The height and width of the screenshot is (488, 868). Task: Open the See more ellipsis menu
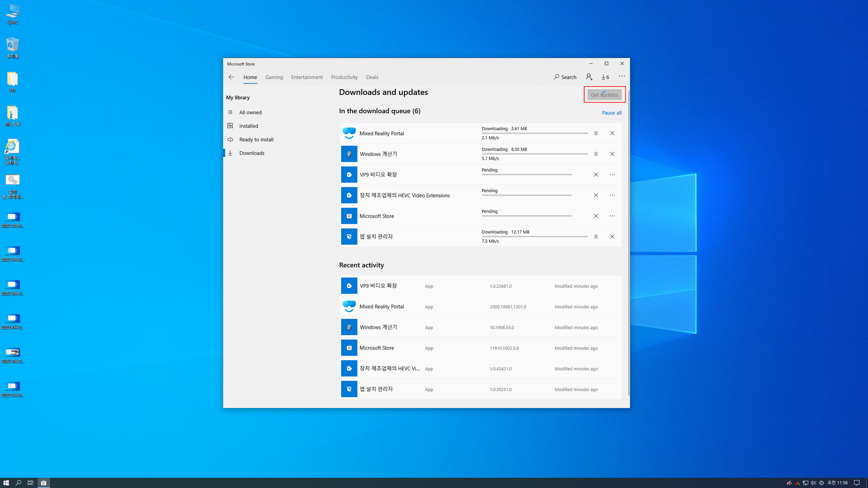pyautogui.click(x=622, y=76)
